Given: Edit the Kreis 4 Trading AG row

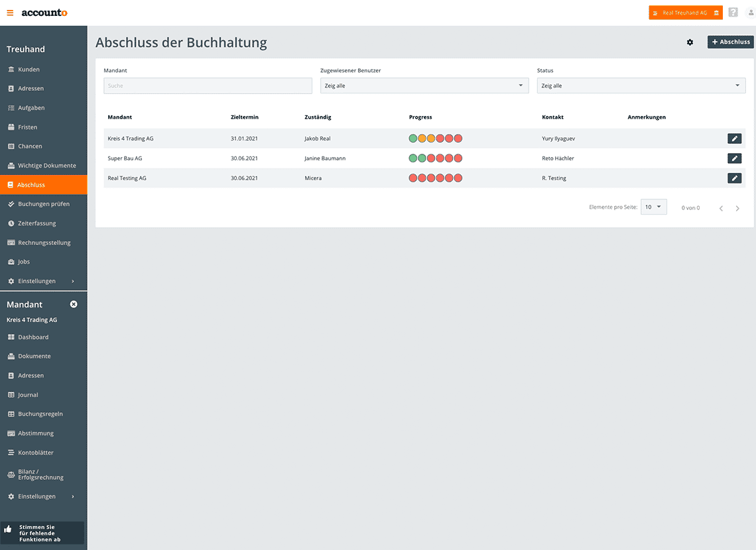Looking at the screenshot, I should (734, 138).
